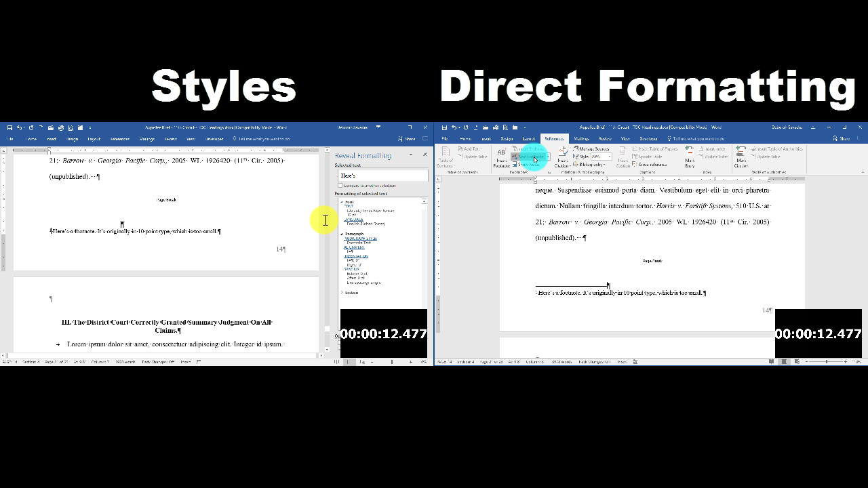
Task: Click Insert Table of Figures
Action: pyautogui.click(x=655, y=148)
